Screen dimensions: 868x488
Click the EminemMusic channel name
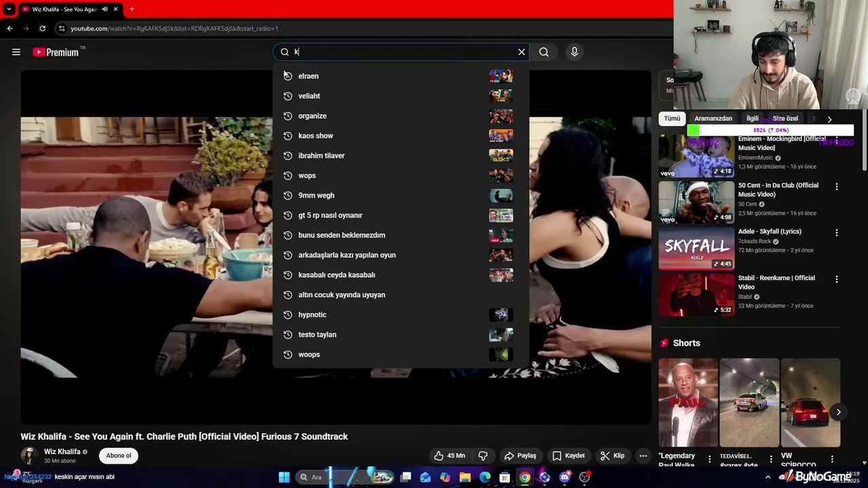click(755, 158)
